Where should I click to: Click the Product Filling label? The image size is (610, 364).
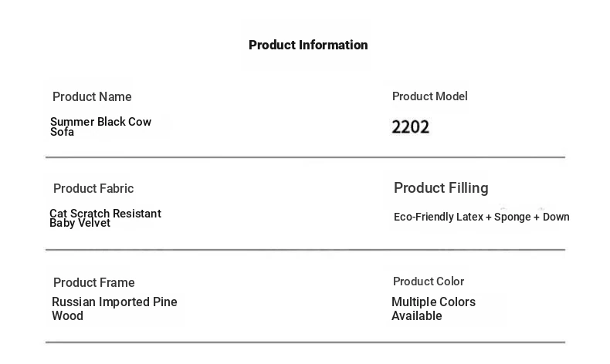(x=441, y=188)
